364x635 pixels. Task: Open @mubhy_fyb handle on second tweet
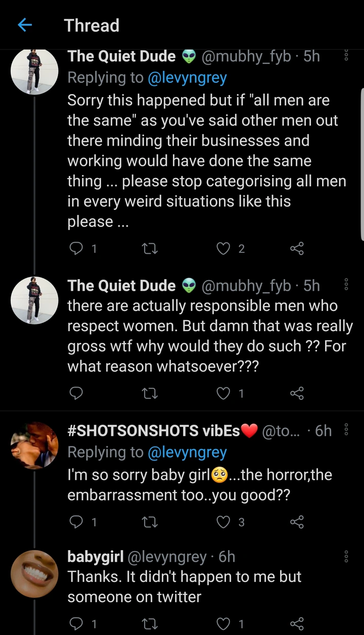click(x=246, y=286)
